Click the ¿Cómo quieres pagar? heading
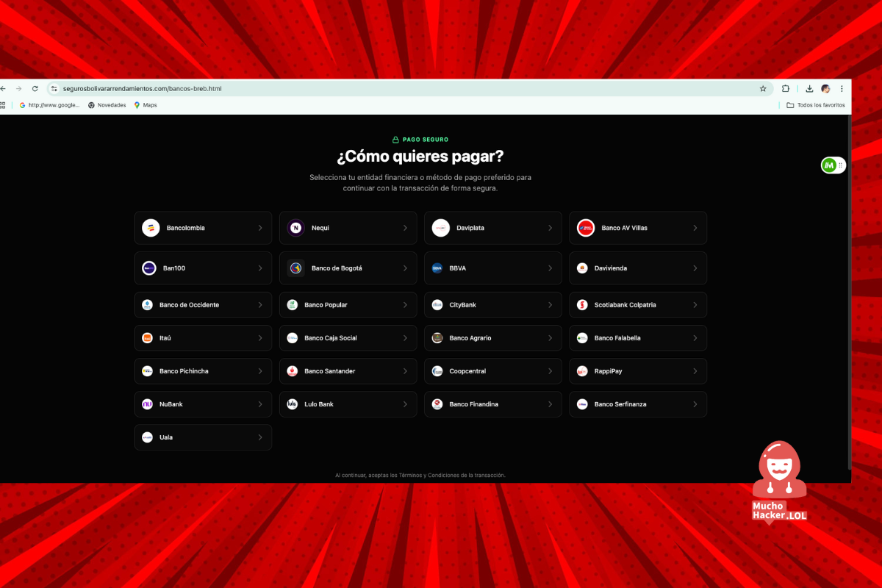This screenshot has height=588, width=882. 420,157
